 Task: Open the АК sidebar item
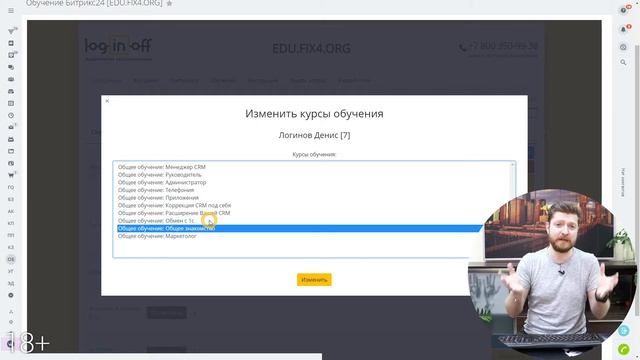tap(11, 211)
